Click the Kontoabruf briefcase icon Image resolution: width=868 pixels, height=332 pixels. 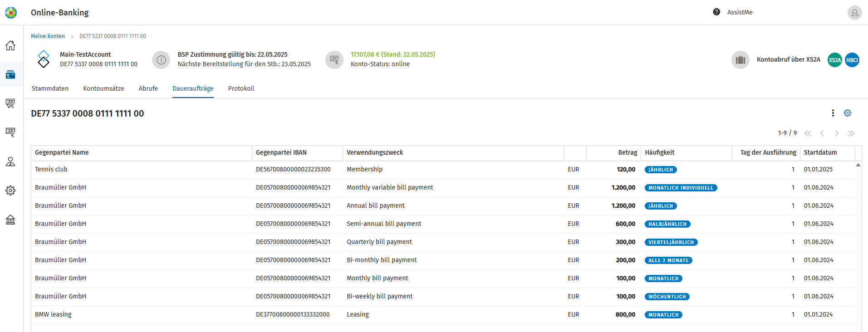(740, 60)
